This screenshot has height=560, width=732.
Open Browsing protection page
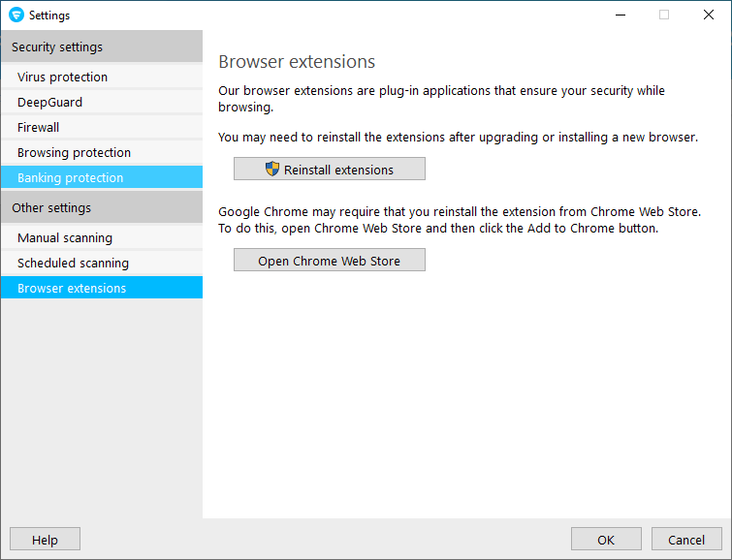point(102,152)
